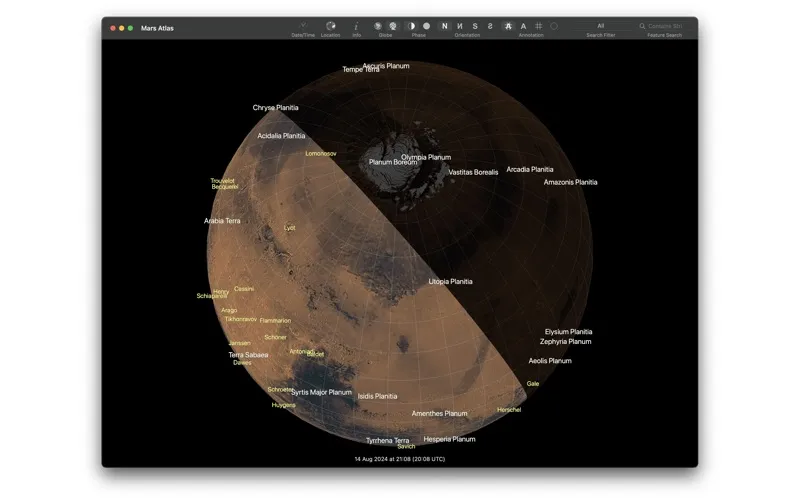Select the first Globe style icon
The height and width of the screenshot is (500, 800).
[378, 26]
